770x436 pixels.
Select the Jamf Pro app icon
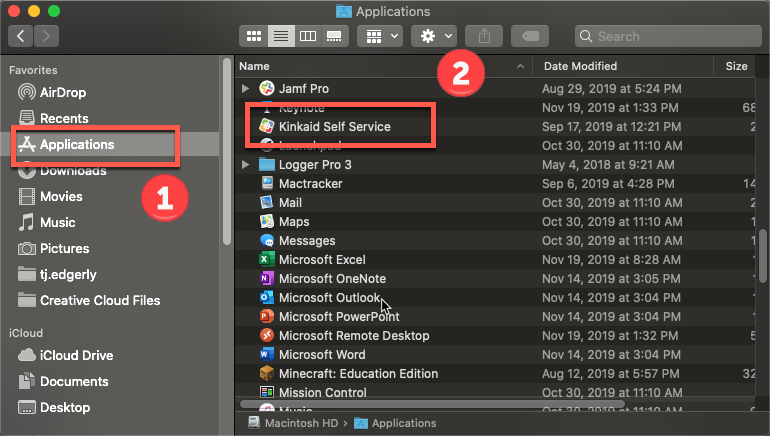pos(267,88)
